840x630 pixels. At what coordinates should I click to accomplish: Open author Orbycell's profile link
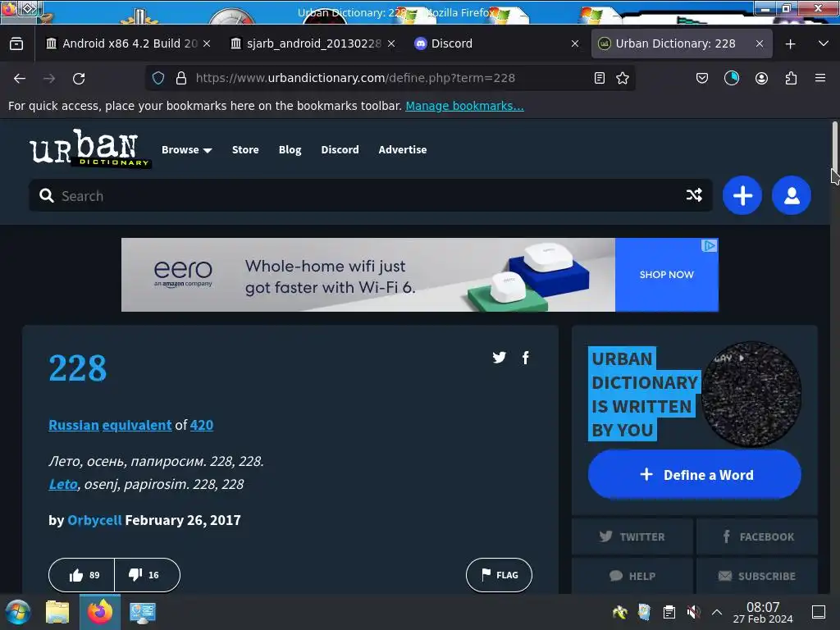[x=94, y=520]
